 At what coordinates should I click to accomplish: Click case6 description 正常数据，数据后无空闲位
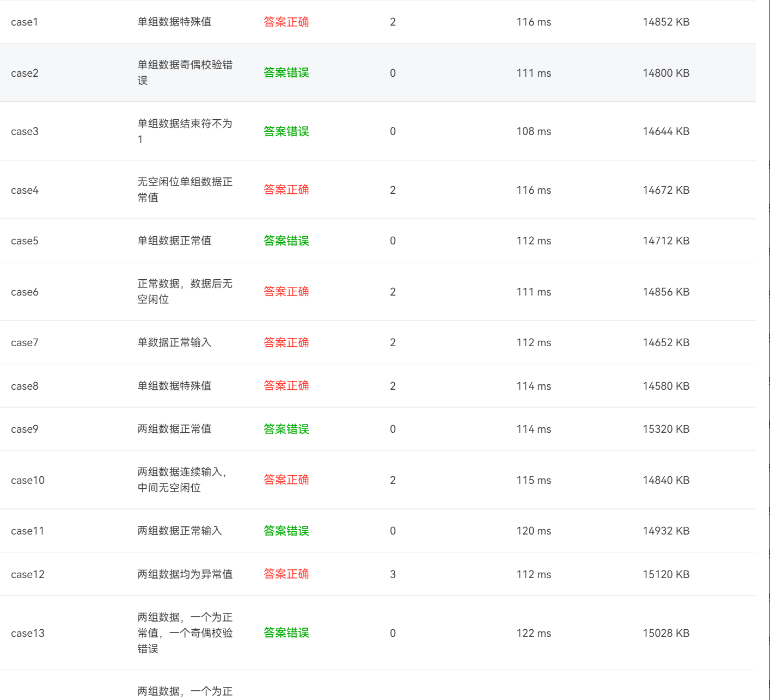pos(185,291)
